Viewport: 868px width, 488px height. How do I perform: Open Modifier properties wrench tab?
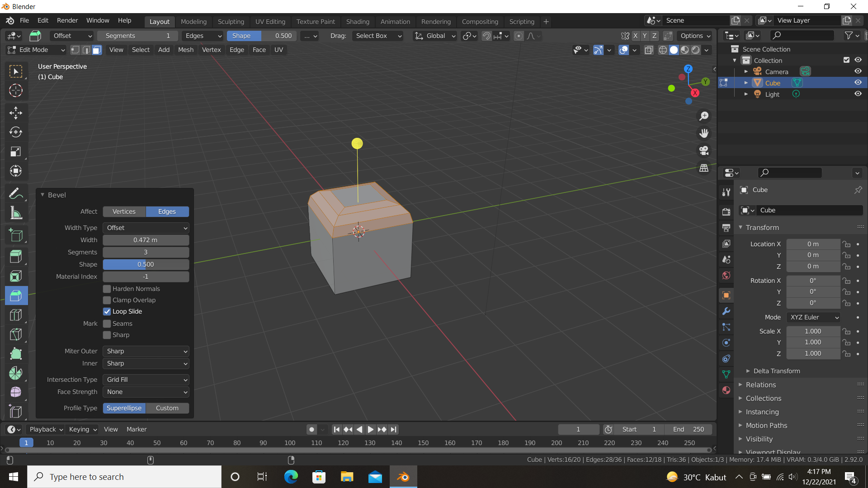pos(726,311)
